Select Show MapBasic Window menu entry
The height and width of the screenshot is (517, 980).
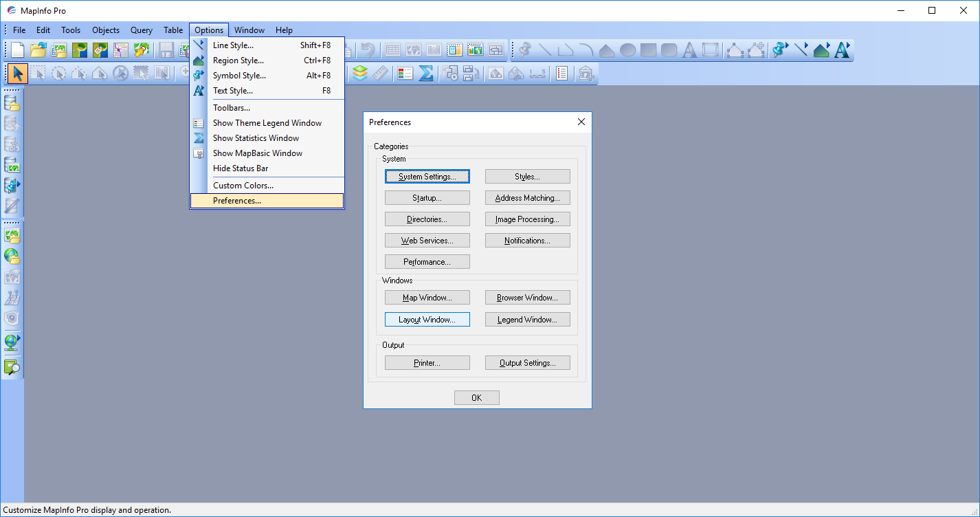click(x=267, y=153)
